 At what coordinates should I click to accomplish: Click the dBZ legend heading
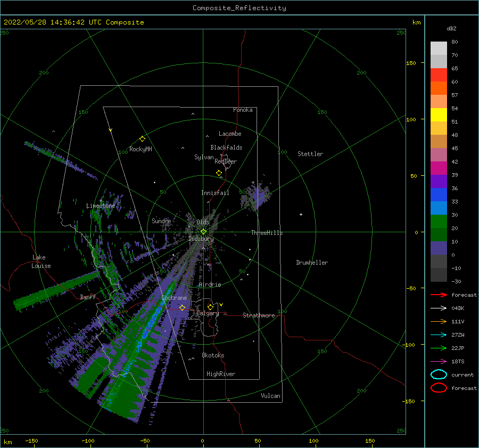[x=451, y=28]
